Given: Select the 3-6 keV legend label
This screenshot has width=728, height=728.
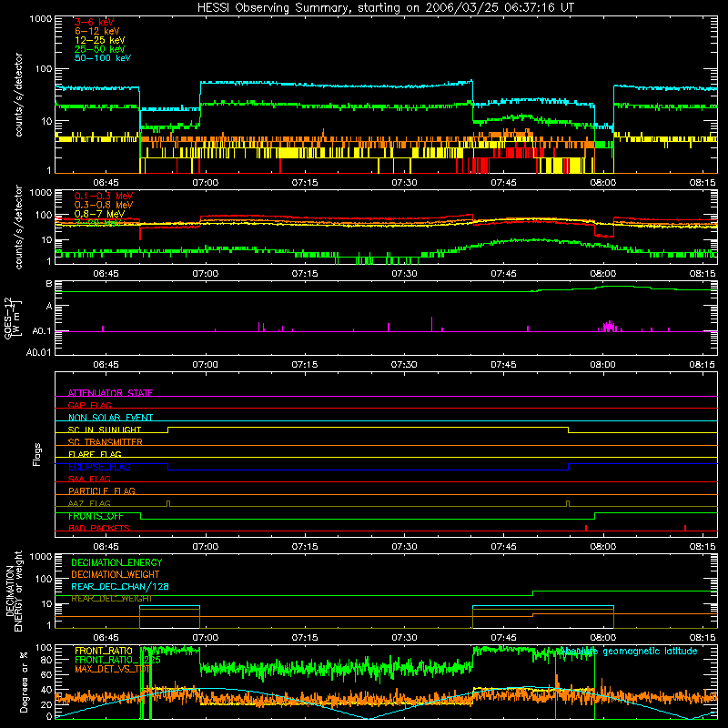Looking at the screenshot, I should pos(95,22).
